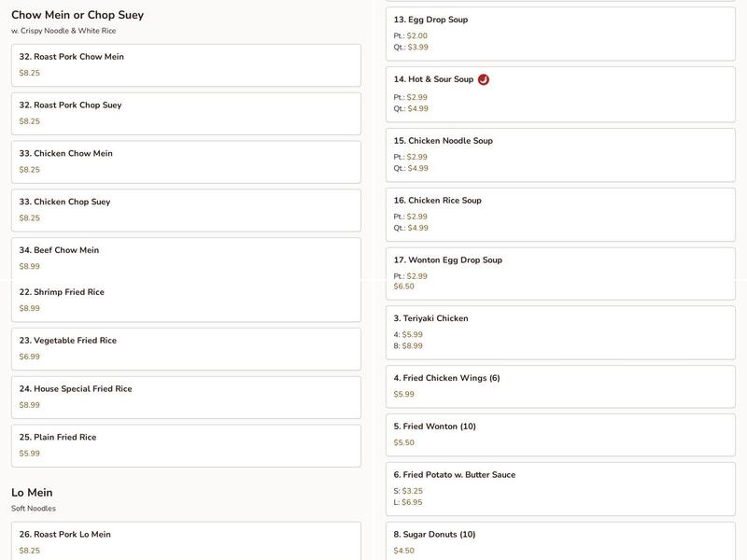Open 3. Teriyaki Chicken item
The image size is (747, 560).
(x=560, y=333)
